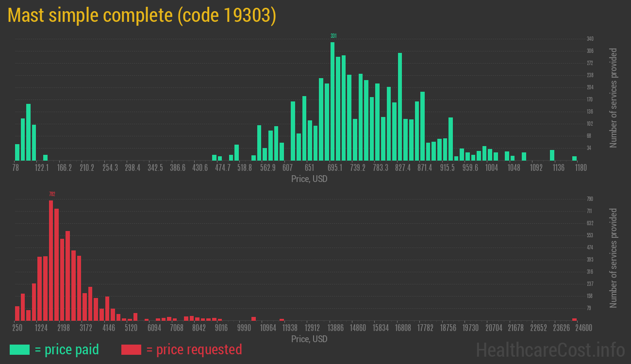Viewport: 631px width, 364px height.
Task: Click the lower chart's 'Price, USD' axis title
Action: (x=309, y=339)
